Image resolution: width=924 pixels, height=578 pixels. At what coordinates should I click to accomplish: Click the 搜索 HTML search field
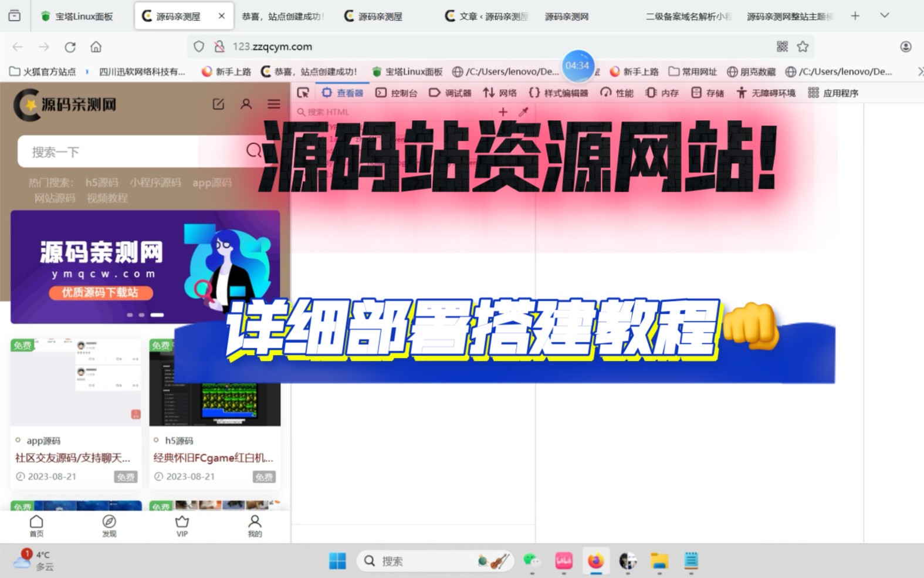pos(393,111)
